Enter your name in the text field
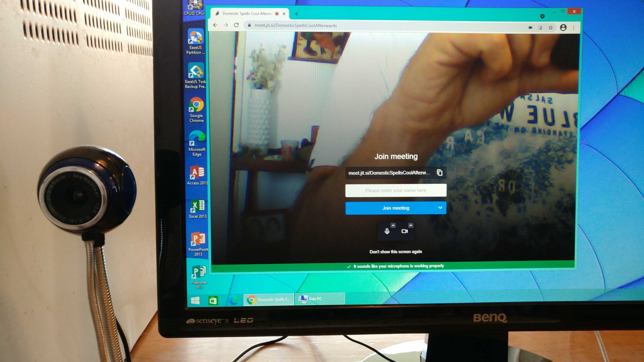Image resolution: width=644 pixels, height=362 pixels. [395, 190]
